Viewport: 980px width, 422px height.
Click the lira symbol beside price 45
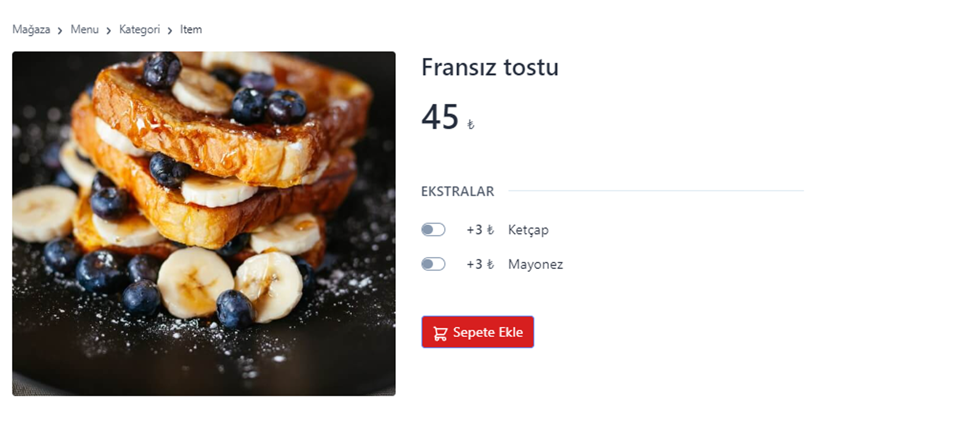[x=471, y=124]
